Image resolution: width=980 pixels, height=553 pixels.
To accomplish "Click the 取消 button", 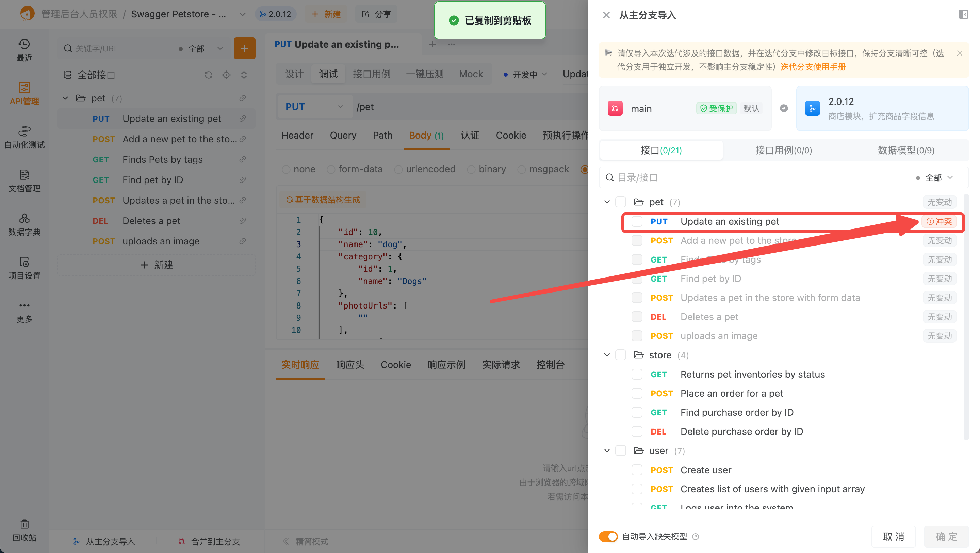I will click(893, 537).
